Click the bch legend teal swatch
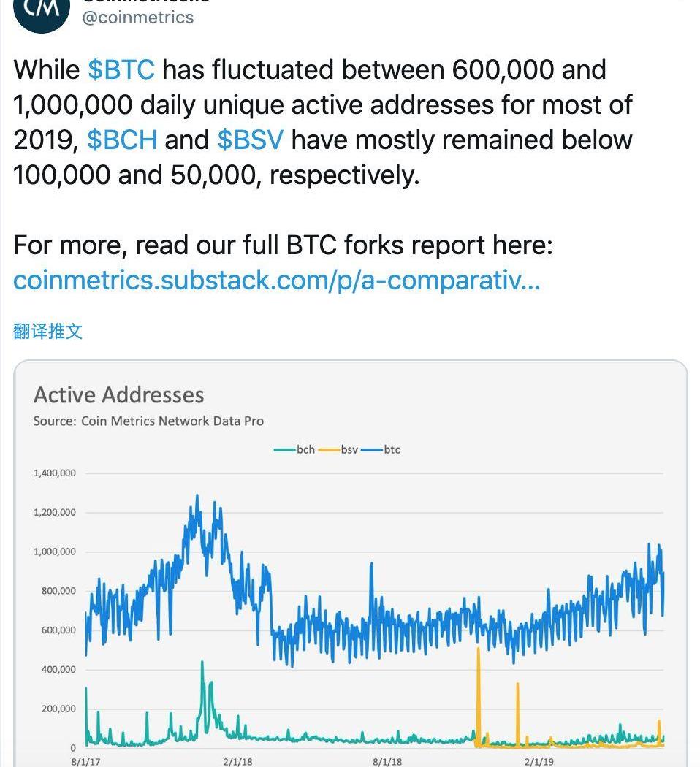The image size is (700, 767). click(285, 449)
